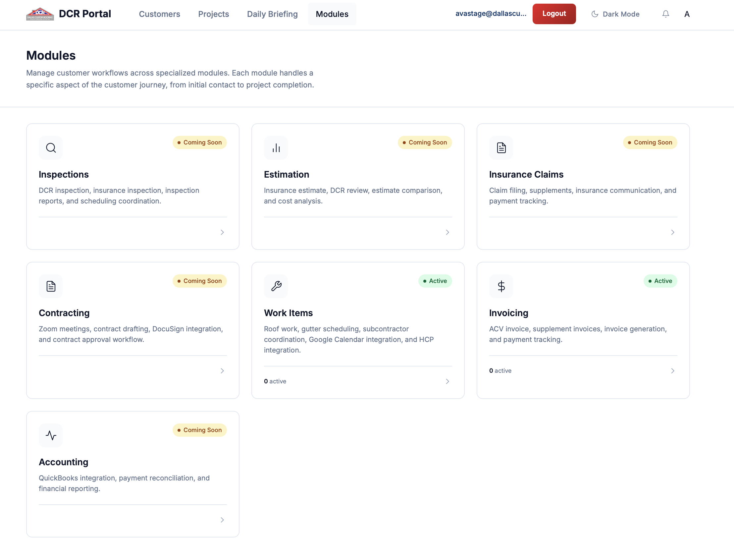
Task: Click the Work Items wrench icon
Action: pos(276,286)
